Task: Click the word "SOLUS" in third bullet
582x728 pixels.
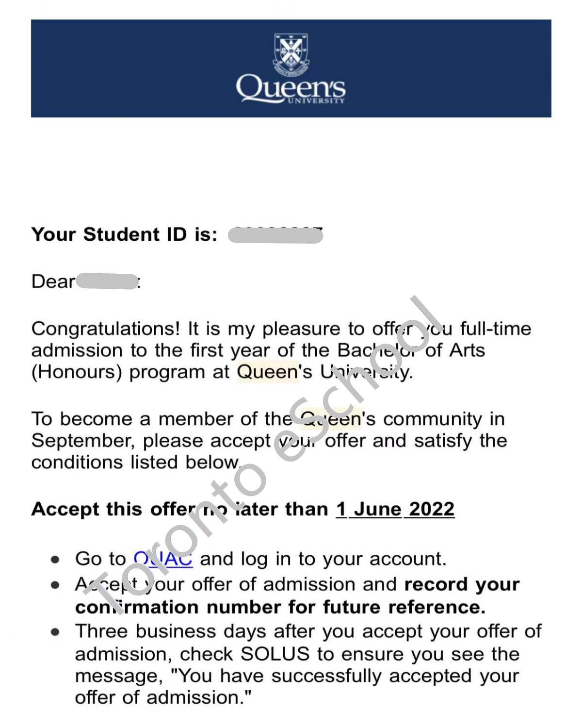Action: coord(275,654)
